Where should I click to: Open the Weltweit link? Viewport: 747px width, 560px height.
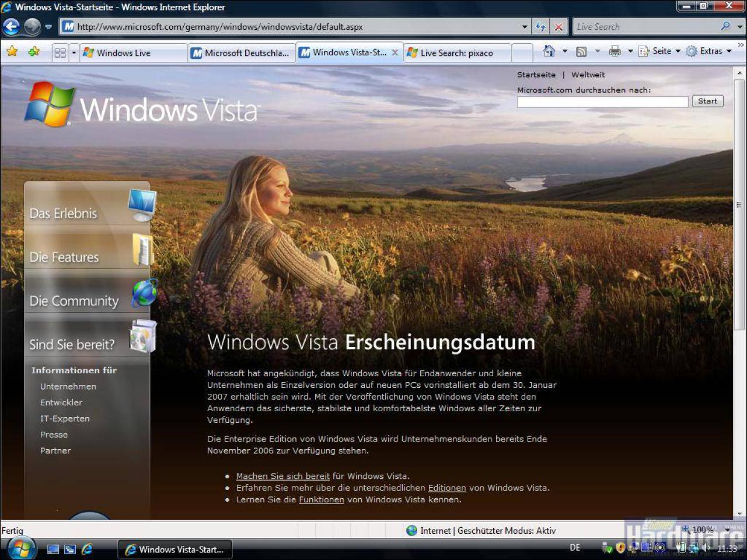coord(588,75)
